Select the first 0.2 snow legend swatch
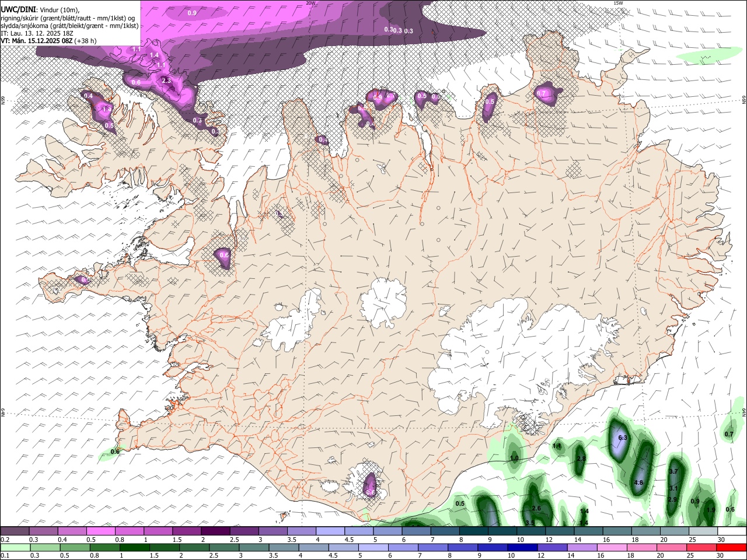 coord(15,531)
